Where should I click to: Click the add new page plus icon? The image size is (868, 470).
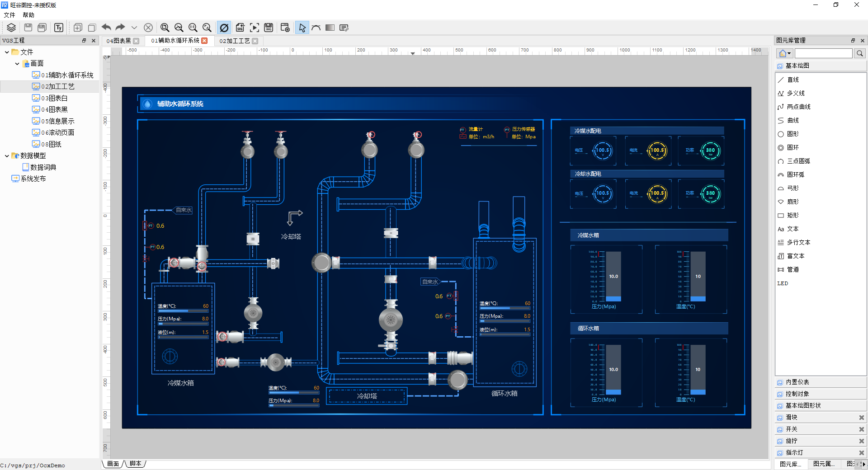[x=78, y=28]
